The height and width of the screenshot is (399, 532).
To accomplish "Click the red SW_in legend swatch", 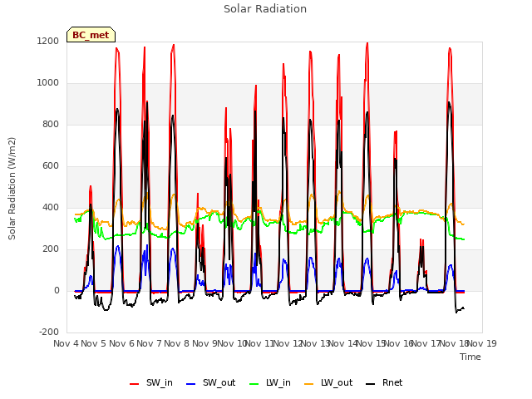I will pyautogui.click(x=135, y=384).
